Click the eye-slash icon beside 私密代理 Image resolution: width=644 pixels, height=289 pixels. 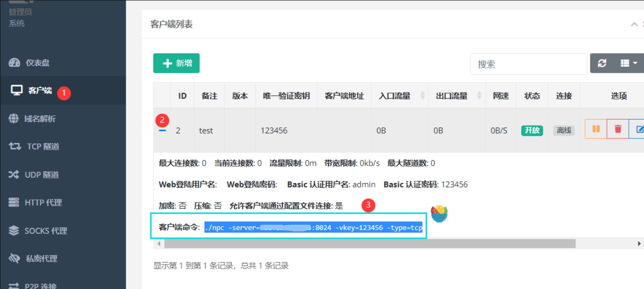[x=15, y=258]
